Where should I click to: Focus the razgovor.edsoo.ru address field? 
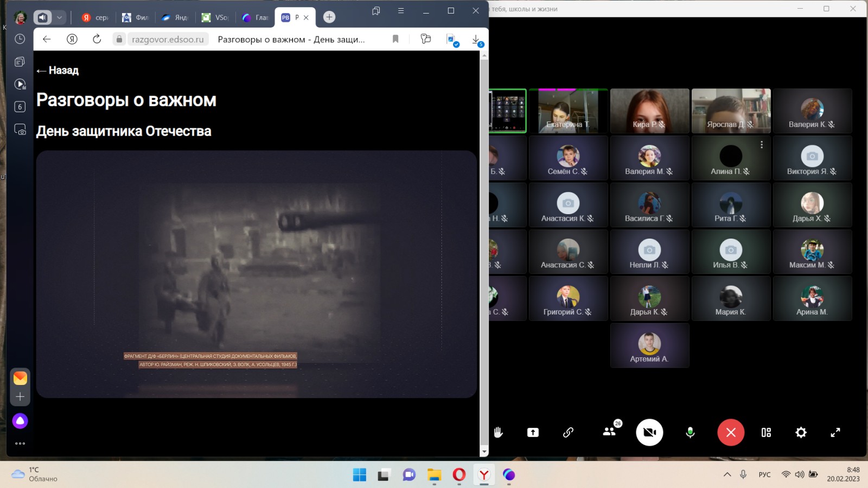point(168,39)
